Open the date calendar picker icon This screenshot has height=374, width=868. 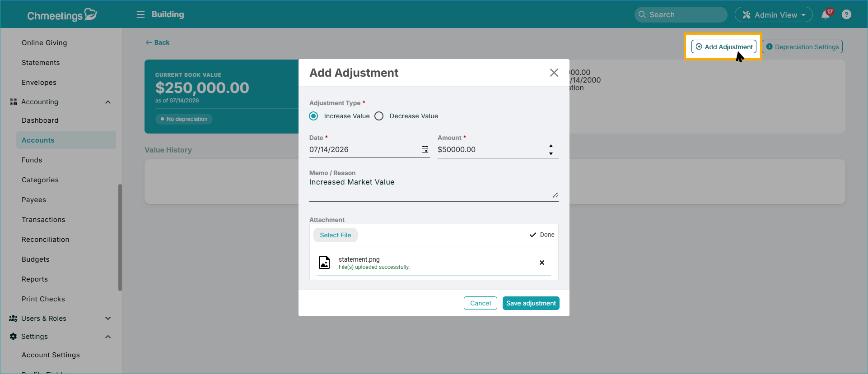coord(425,149)
